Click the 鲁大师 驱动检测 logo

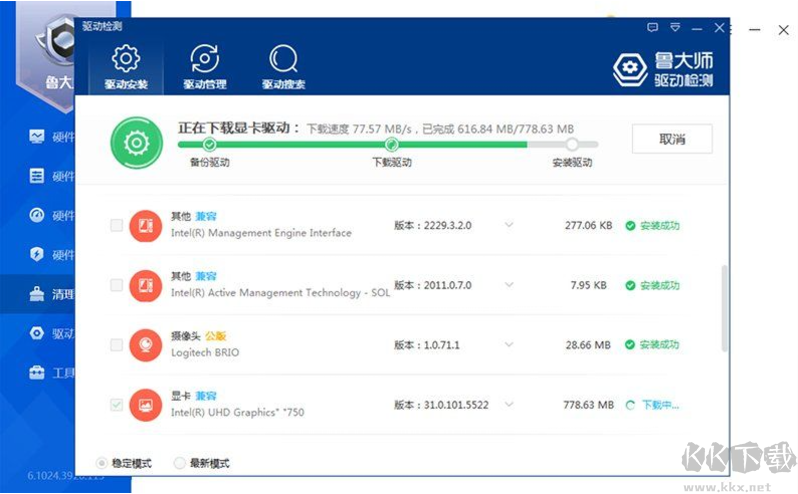663,69
